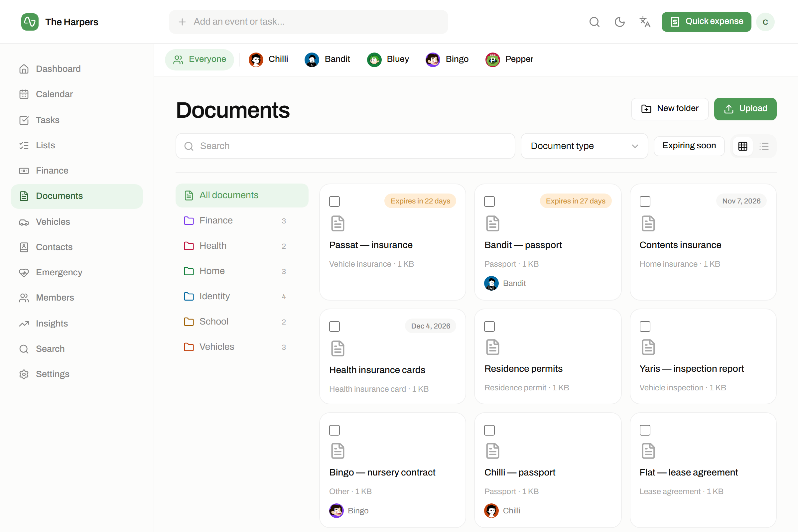This screenshot has height=532, width=798.
Task: Click The Harpers logo icon
Action: (x=30, y=22)
